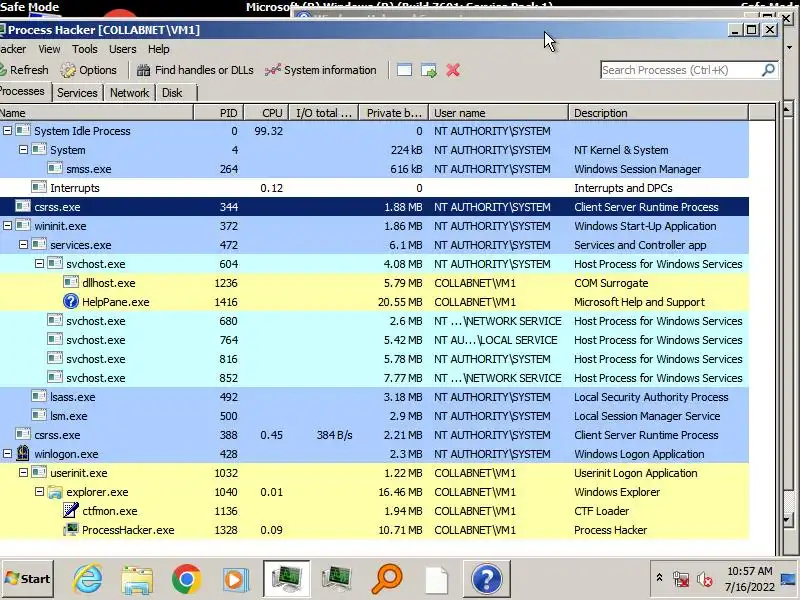Open the Help menu

(x=159, y=49)
